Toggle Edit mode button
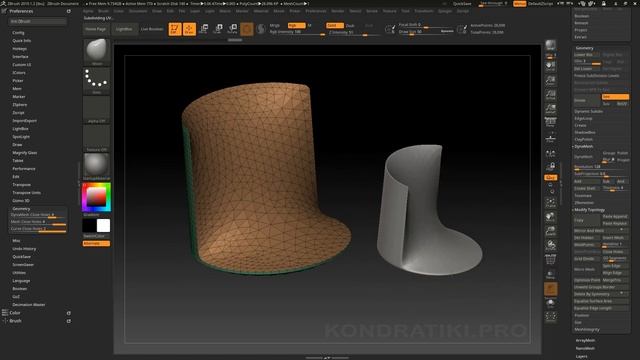Screen dimensions: 640x360 coord(175,29)
